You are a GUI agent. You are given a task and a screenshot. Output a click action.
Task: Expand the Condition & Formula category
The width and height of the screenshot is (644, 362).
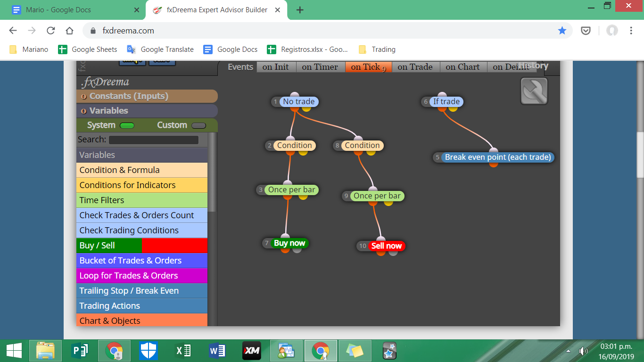(142, 170)
